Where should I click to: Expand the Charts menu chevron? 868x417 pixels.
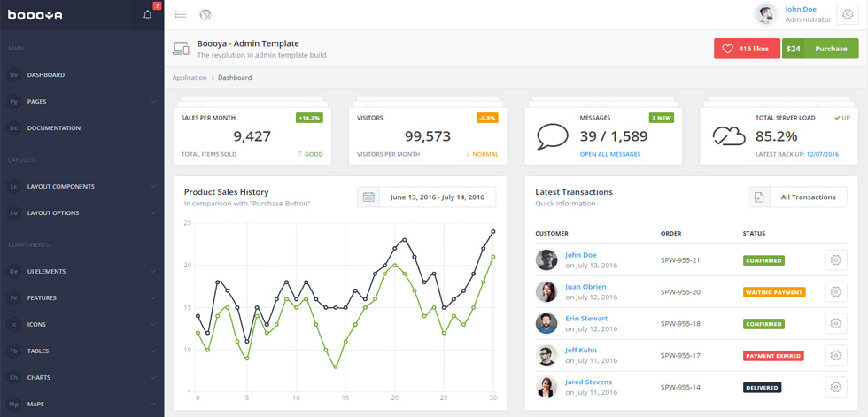(x=152, y=378)
